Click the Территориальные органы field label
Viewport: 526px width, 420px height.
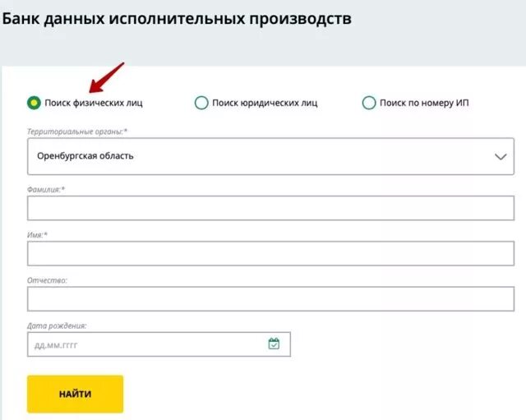point(77,132)
